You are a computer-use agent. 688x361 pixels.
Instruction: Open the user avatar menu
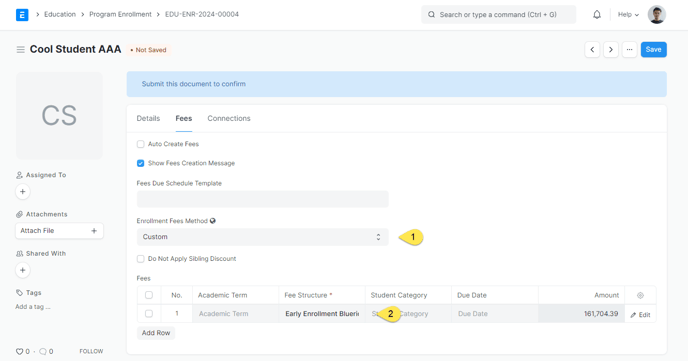coord(656,14)
